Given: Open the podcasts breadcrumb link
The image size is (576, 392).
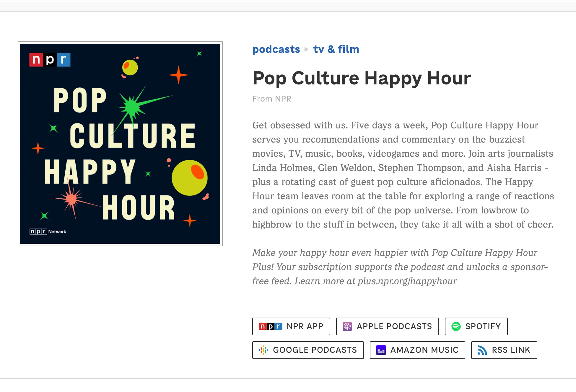Looking at the screenshot, I should [x=276, y=49].
